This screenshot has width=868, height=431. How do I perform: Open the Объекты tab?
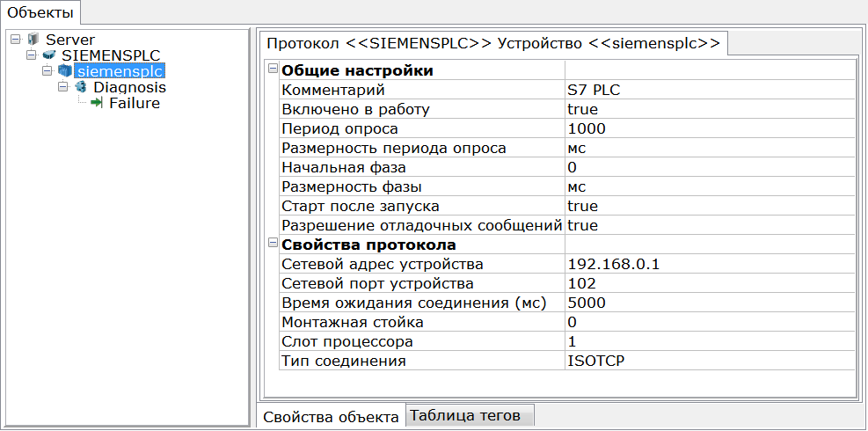[x=40, y=11]
